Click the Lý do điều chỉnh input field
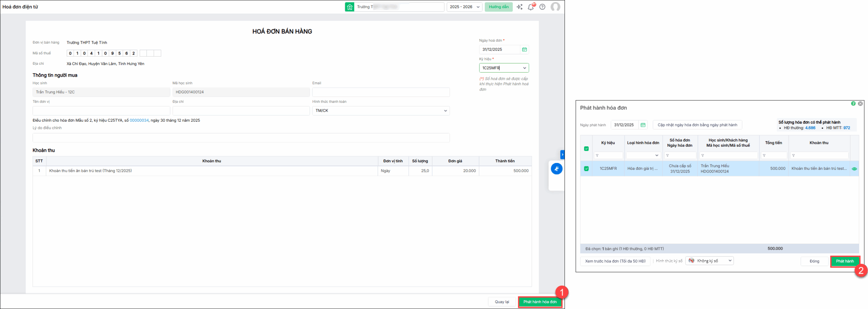The width and height of the screenshot is (868, 309). (241, 138)
